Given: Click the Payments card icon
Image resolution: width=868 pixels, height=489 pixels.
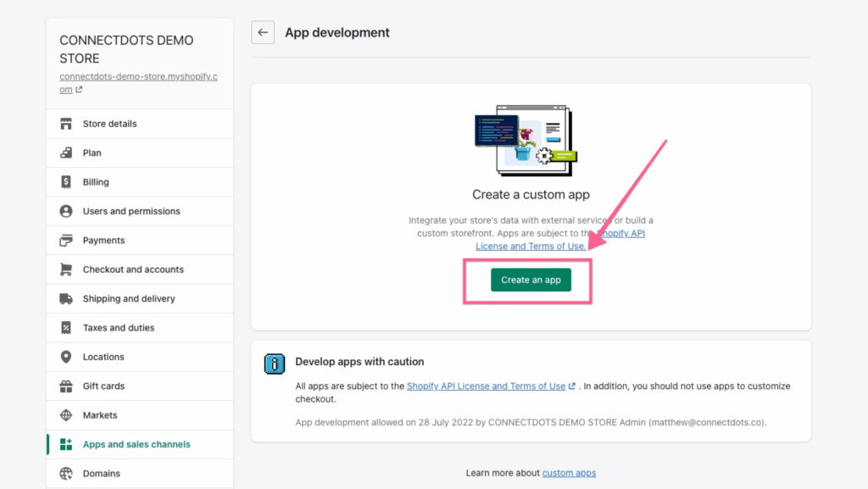Looking at the screenshot, I should 66,241.
